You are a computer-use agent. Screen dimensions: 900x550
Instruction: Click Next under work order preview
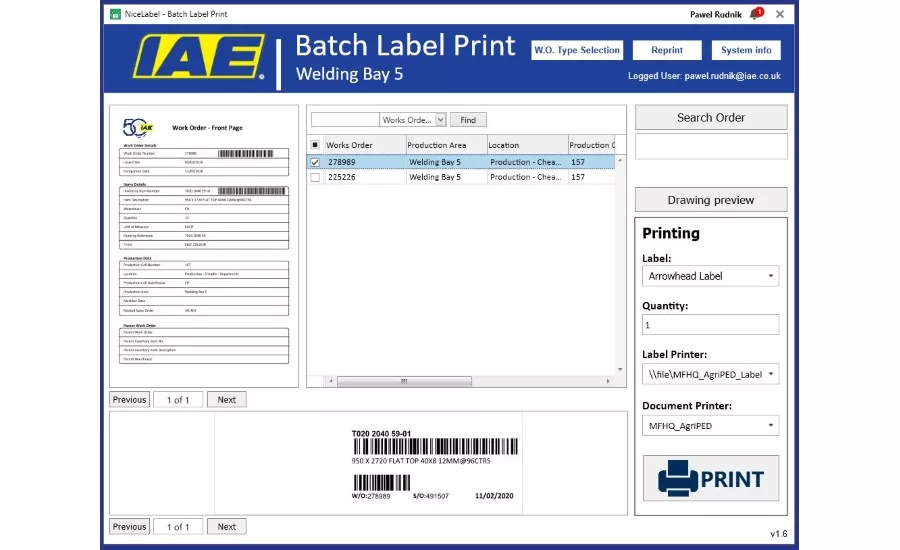click(227, 400)
